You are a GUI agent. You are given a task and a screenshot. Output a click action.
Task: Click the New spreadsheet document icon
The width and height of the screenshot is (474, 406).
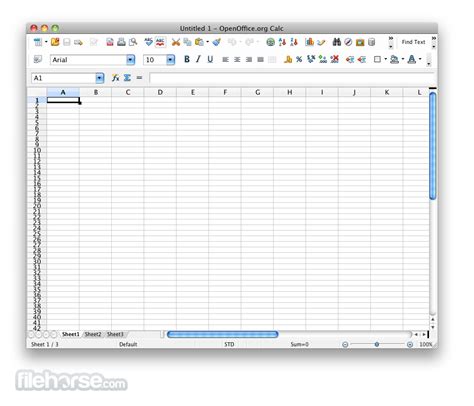[x=38, y=42]
